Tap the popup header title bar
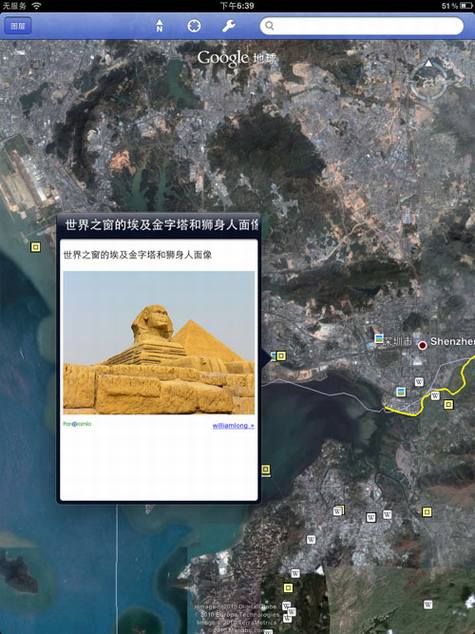Image resolution: width=475 pixels, height=634 pixels. (158, 226)
